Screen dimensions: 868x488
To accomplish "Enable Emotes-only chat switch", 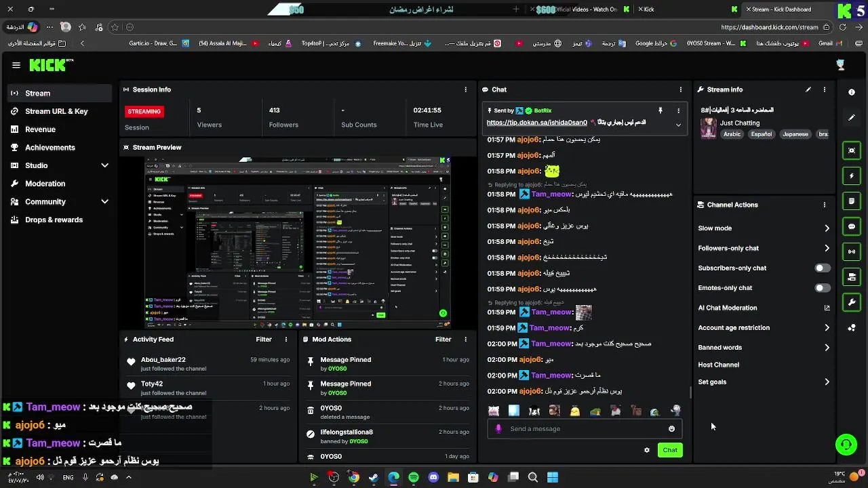I will (x=822, y=288).
